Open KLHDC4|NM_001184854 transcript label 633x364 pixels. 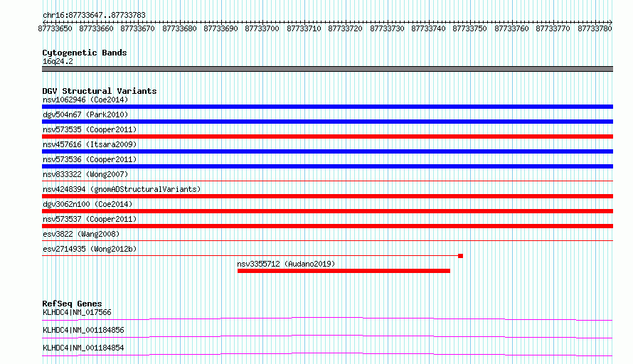(83, 348)
